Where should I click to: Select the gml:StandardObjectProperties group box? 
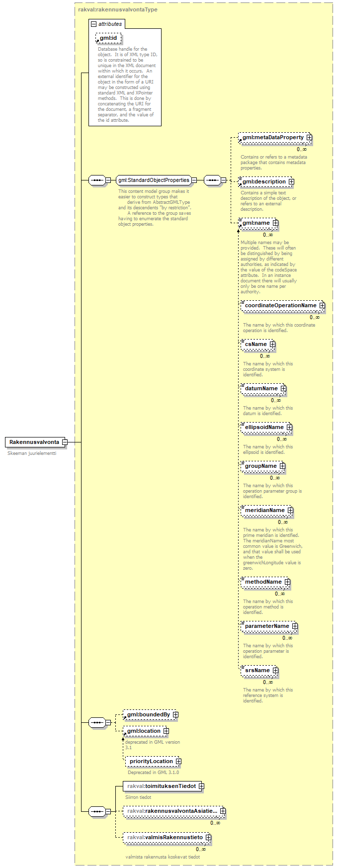coord(154,180)
